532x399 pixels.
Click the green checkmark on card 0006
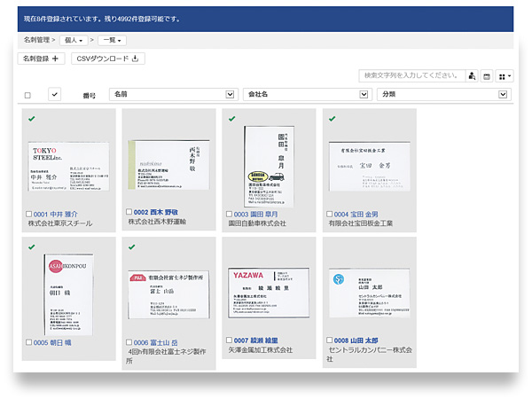(x=131, y=247)
